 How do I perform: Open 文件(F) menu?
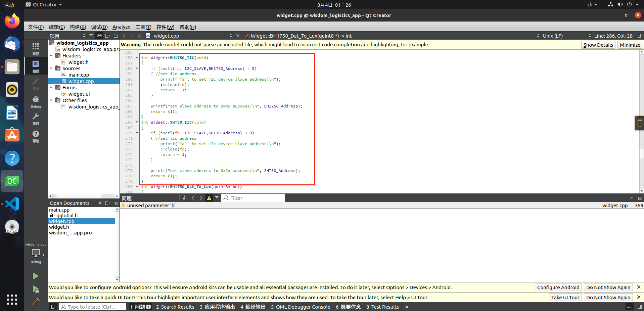(x=36, y=27)
